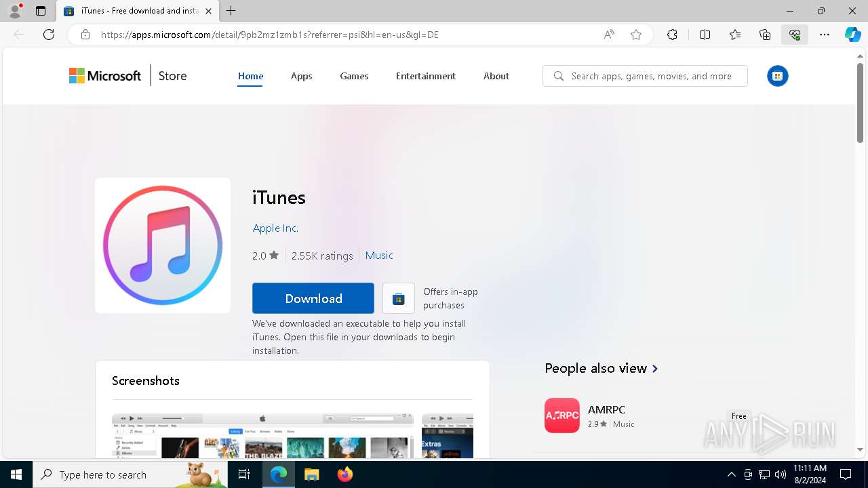
Task: Open the Extensions puzzle icon
Action: tap(672, 35)
